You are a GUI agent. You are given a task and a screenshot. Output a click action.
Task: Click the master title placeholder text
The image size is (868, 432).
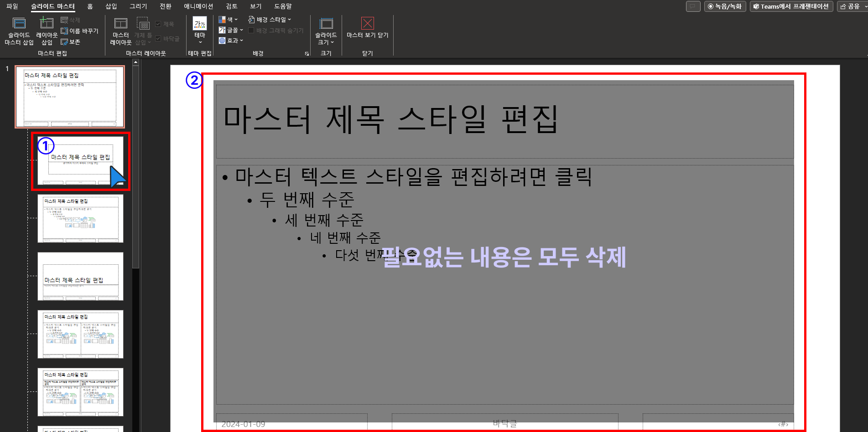[x=390, y=119]
